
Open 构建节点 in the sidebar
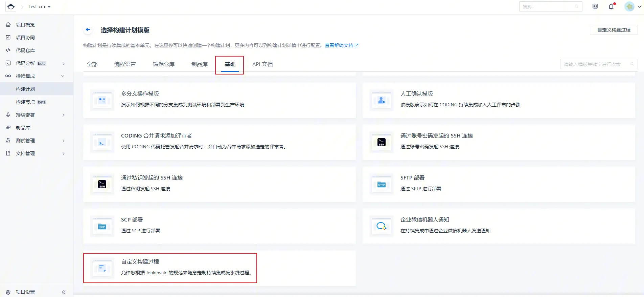pyautogui.click(x=25, y=102)
